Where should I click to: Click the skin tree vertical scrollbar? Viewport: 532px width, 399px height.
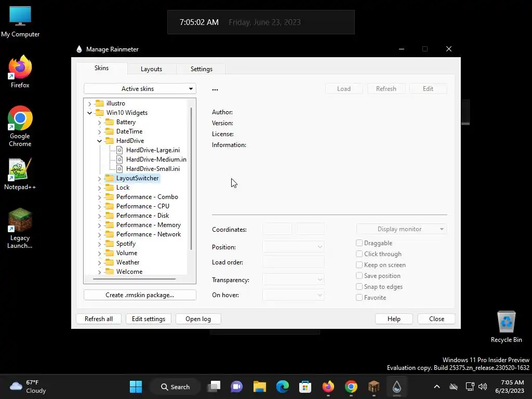191,179
